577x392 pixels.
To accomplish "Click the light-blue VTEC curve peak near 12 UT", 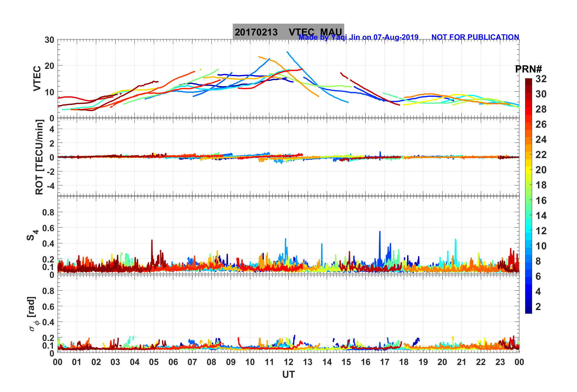I will (x=288, y=52).
